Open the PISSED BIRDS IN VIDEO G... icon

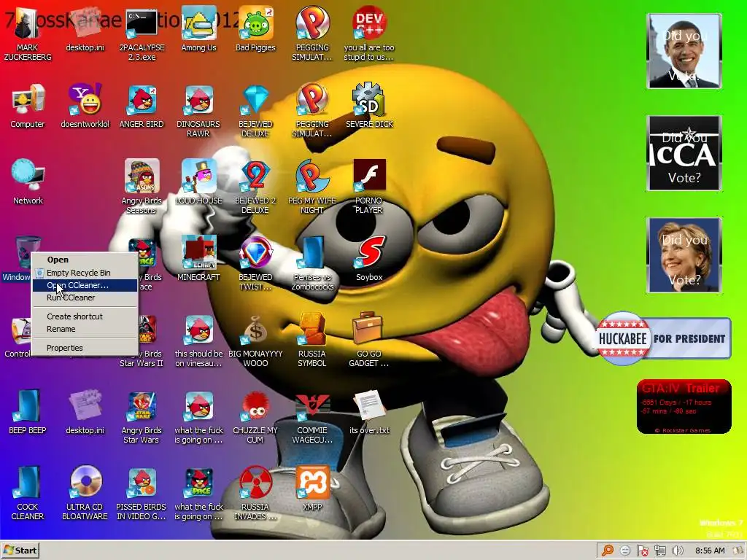click(142, 493)
